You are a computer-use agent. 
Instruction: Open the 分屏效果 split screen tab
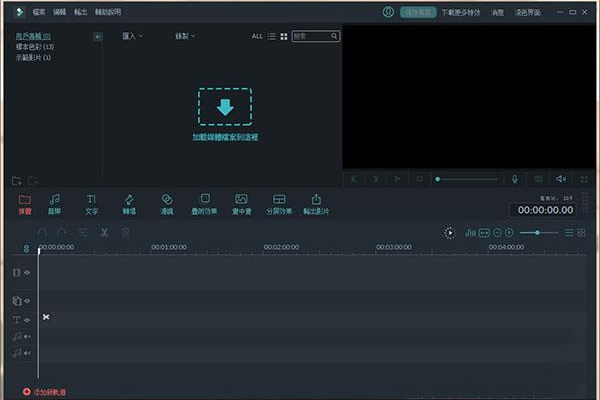(x=279, y=203)
